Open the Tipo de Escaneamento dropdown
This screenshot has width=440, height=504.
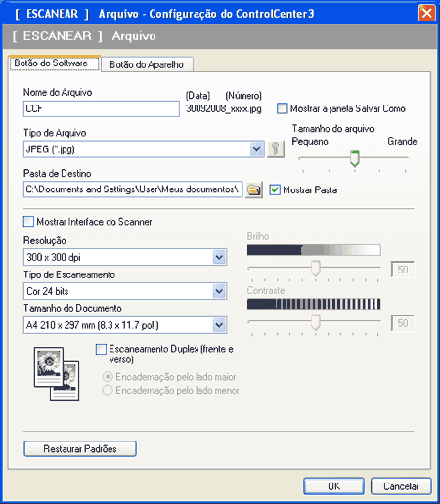[x=219, y=291]
